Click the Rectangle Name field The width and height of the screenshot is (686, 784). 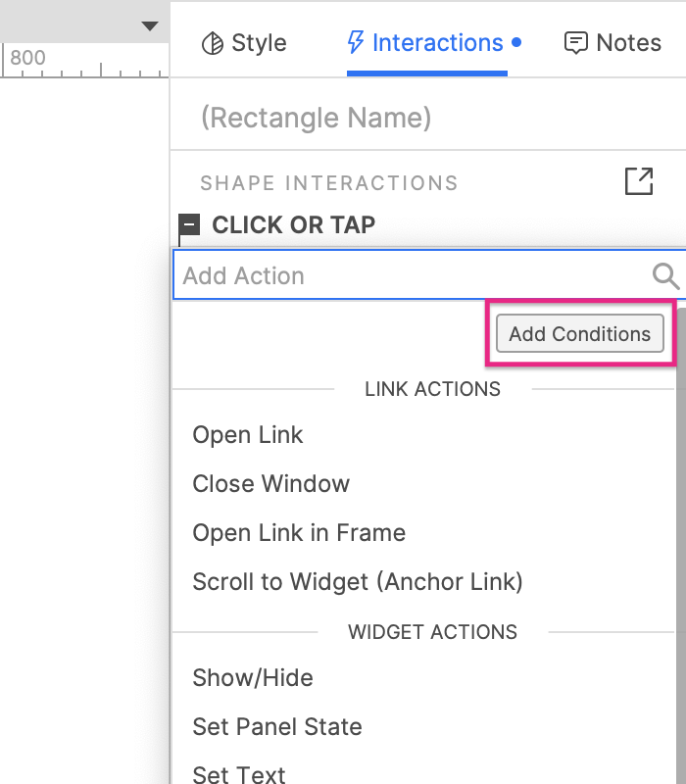click(316, 119)
